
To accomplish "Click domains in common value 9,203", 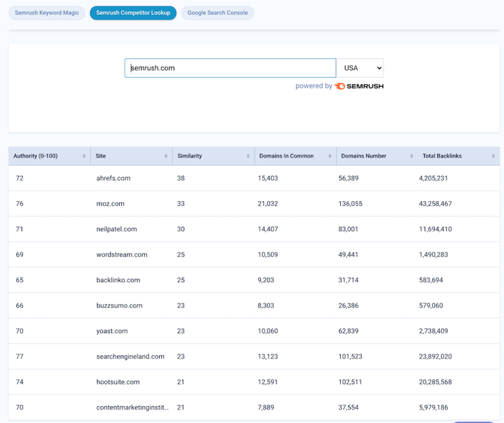I will click(266, 280).
